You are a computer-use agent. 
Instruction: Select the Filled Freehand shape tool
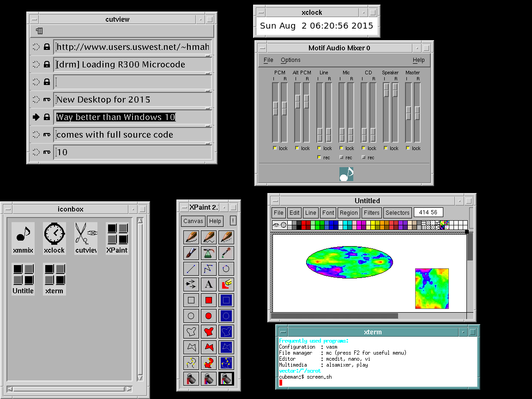[x=209, y=332]
